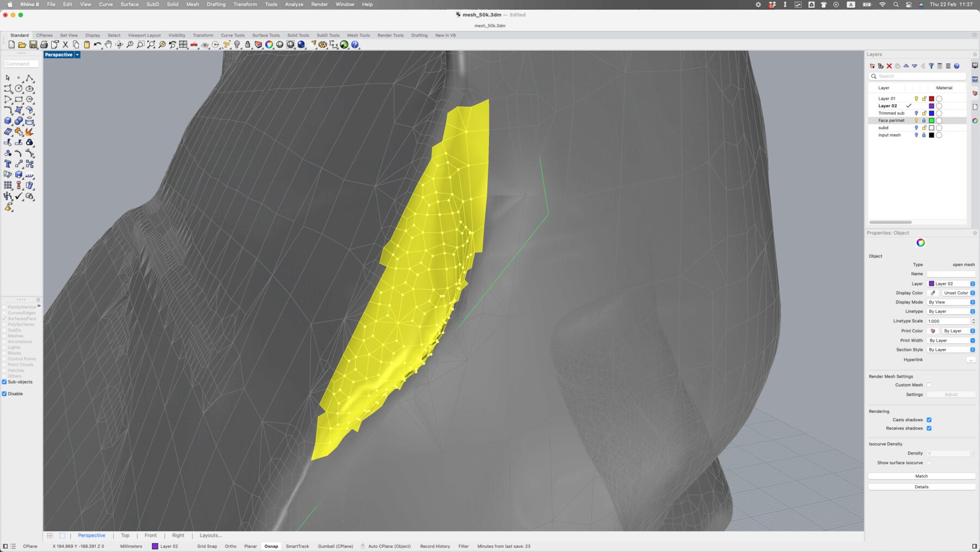
Task: Click the layer Filter funnel icon
Action: pyautogui.click(x=931, y=66)
